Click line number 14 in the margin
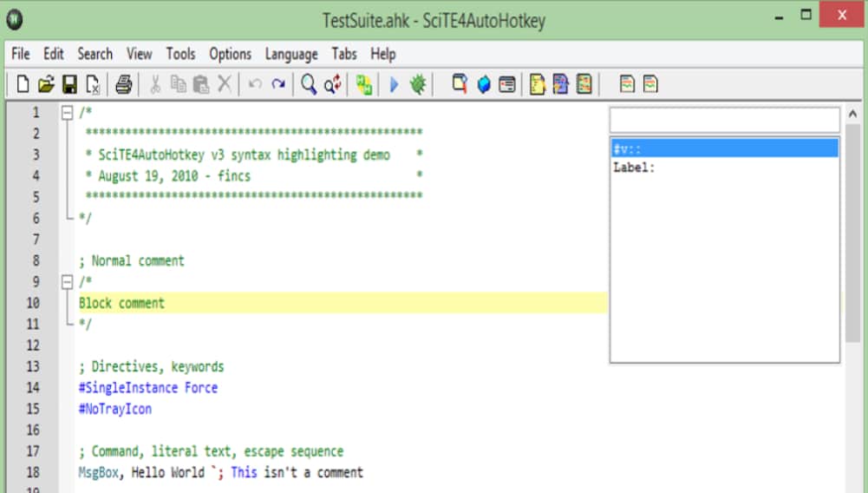Viewport: 868px width, 493px height. point(33,388)
